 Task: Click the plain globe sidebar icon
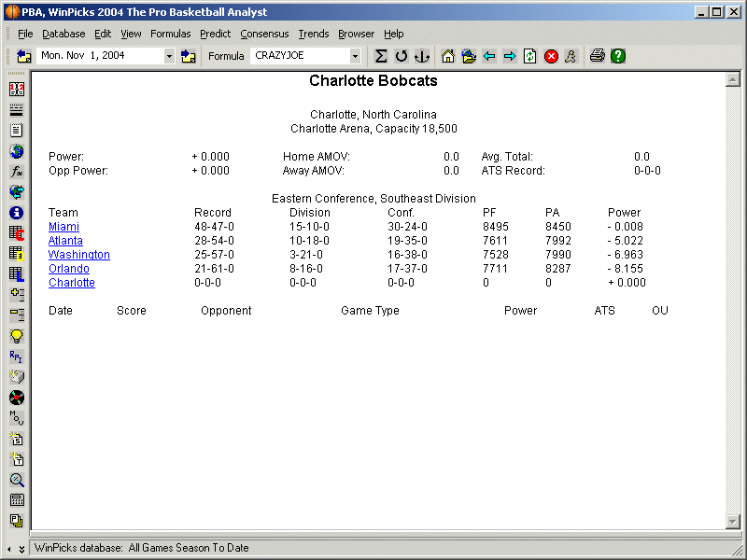[x=17, y=151]
